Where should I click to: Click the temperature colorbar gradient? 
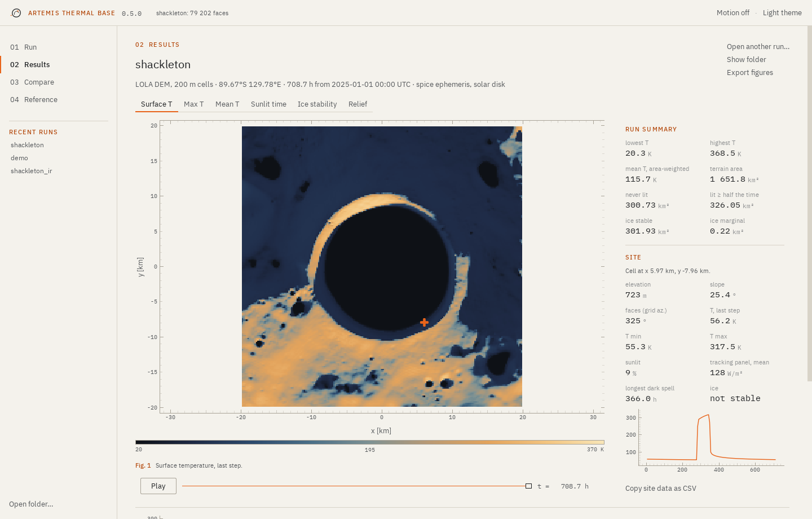370,442
